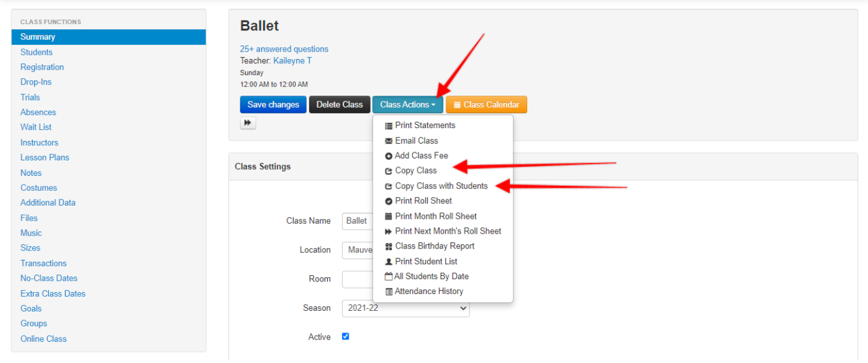Go to Drop-Ins section
This screenshot has height=363, width=868.
pos(36,82)
